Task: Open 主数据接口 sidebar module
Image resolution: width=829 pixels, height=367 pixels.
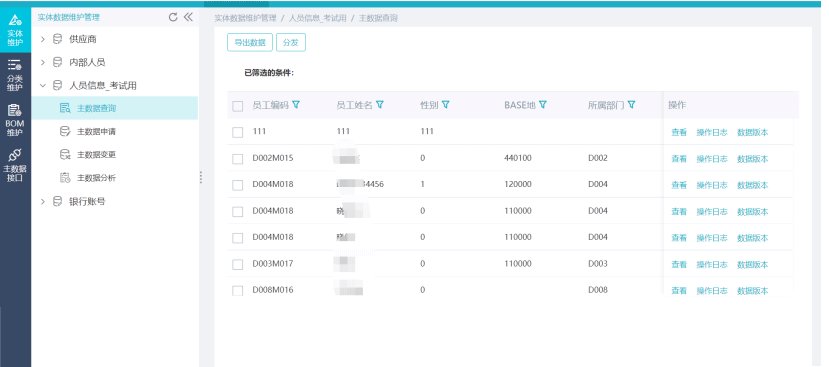Action: click(x=15, y=165)
